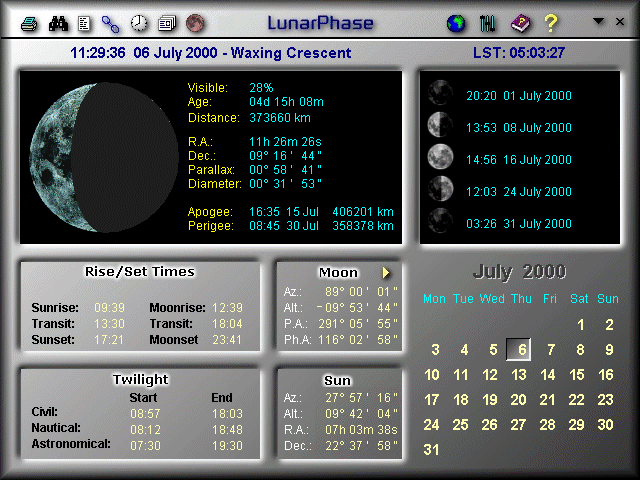Open the red moon icon in toolbar

[x=195, y=23]
